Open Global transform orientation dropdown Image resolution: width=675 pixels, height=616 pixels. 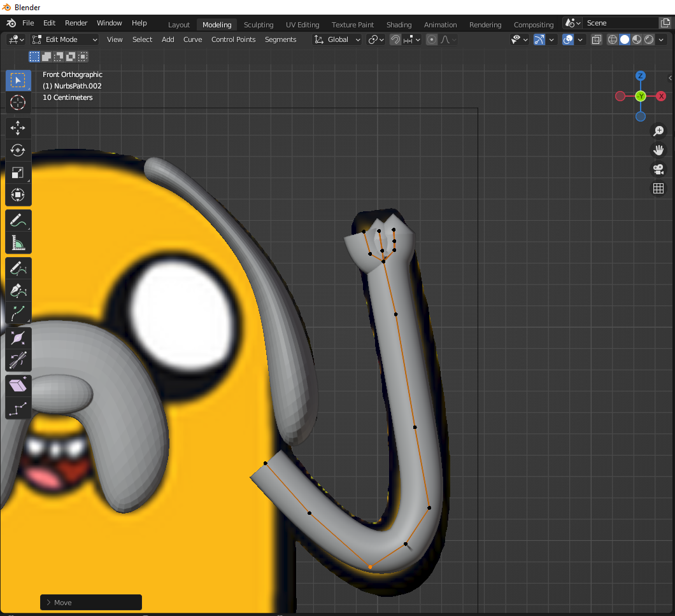coord(337,39)
